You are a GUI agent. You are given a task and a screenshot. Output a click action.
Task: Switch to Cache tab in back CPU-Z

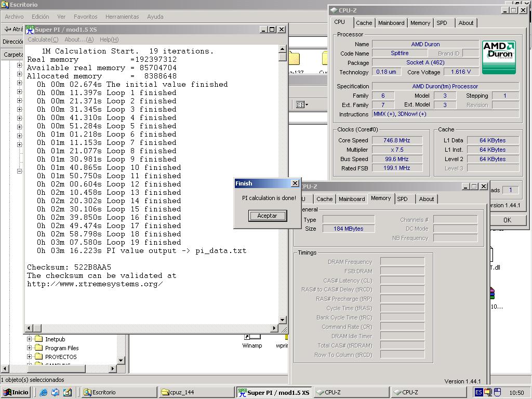click(364, 23)
